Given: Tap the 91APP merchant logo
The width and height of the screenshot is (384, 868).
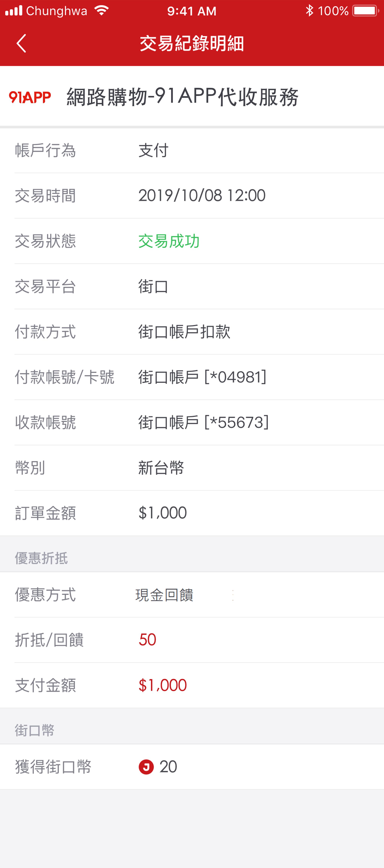Looking at the screenshot, I should click(x=30, y=97).
